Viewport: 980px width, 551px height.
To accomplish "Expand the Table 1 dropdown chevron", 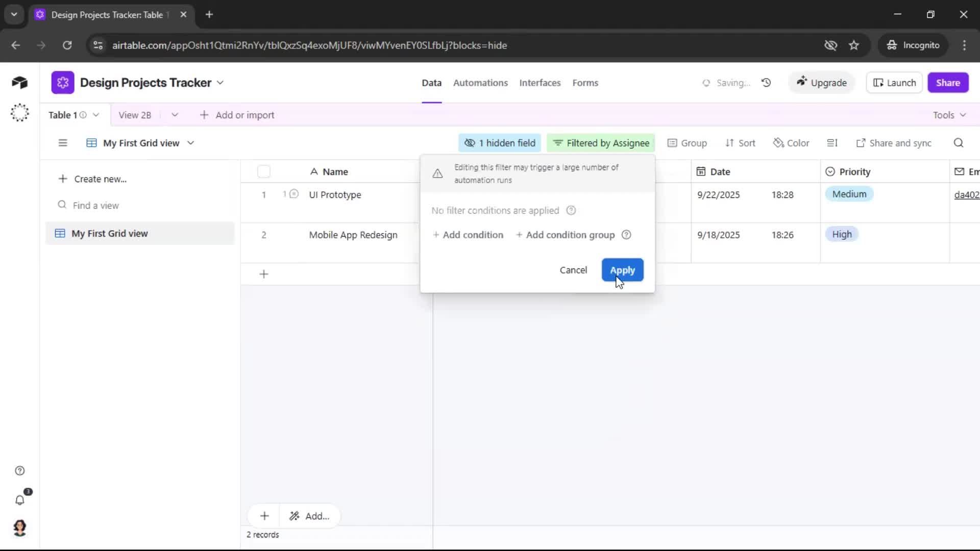I will click(x=96, y=115).
